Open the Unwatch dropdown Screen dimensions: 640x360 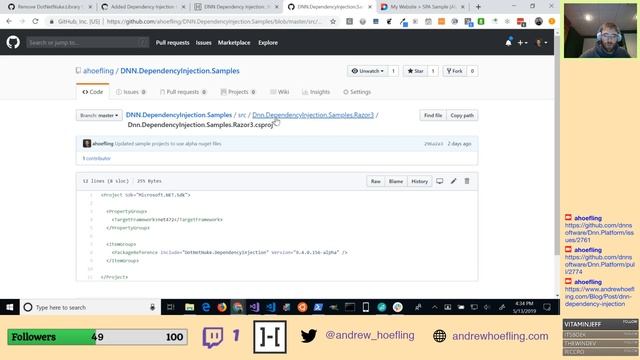click(368, 71)
